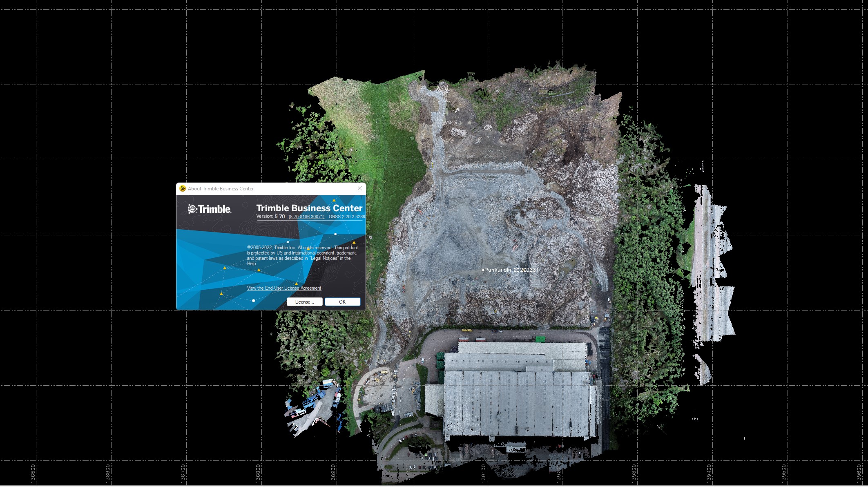
Task: Click the 139400 grid coordinate label
Action: 709,473
